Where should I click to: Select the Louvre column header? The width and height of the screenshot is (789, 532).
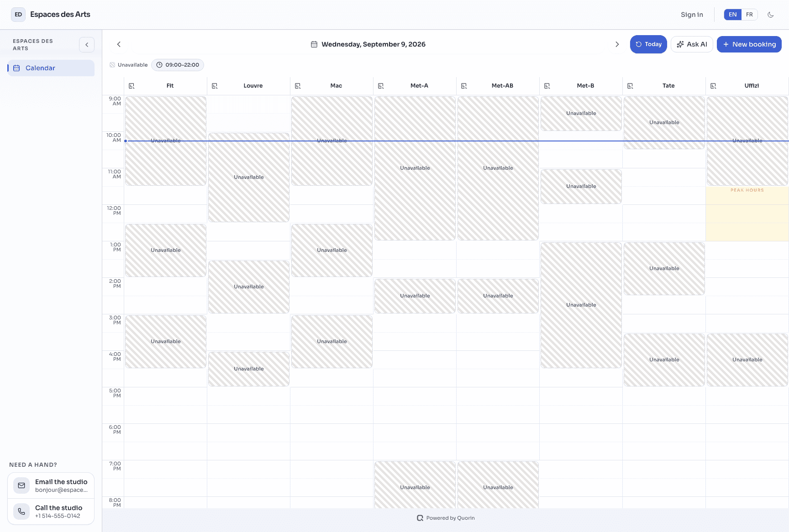(x=249, y=86)
